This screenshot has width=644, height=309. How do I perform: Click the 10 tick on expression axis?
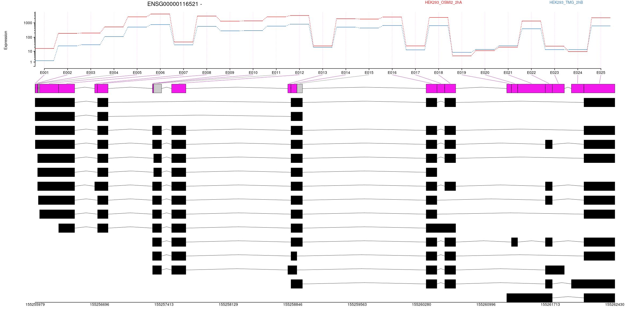[x=30, y=51]
